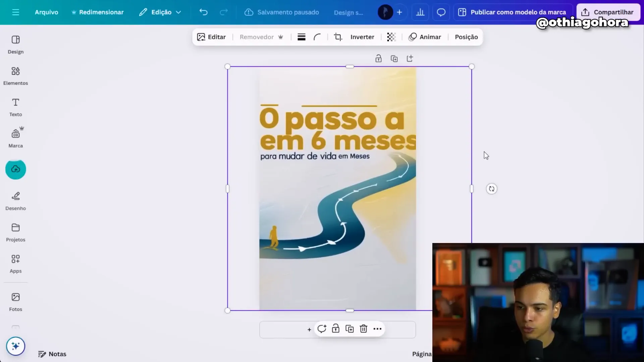The image size is (644, 362).
Task: Click the rotate handle beside the image
Action: 492,189
